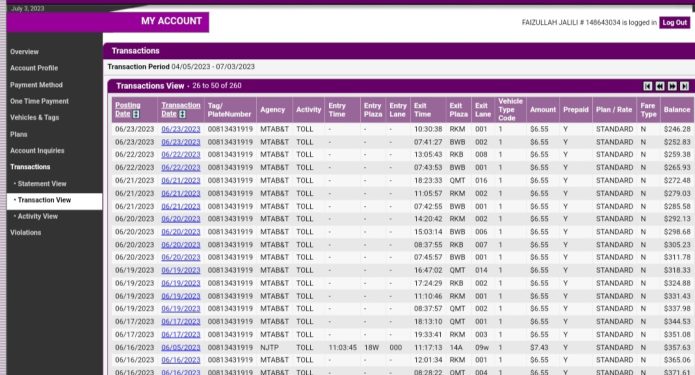Click the entry time 11:03:45 cell

(342, 348)
